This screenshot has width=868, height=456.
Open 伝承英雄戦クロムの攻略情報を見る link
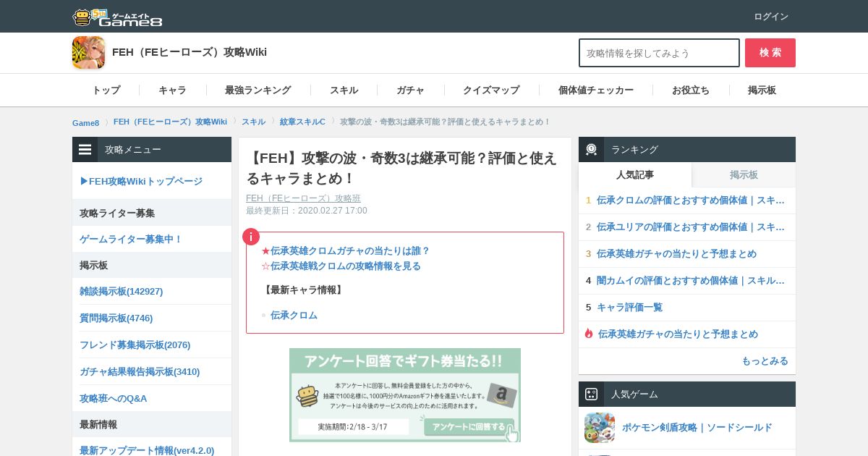pyautogui.click(x=346, y=266)
